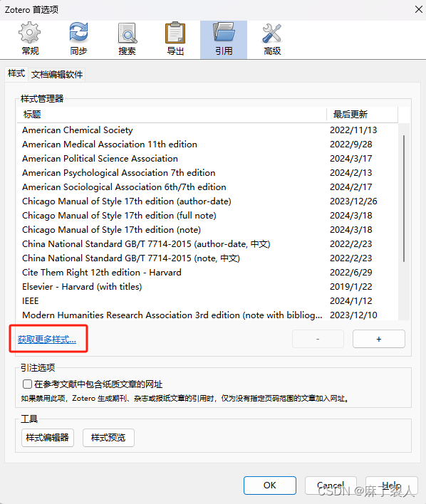Select GB/T 7714-2015 (author-date, 中文) style
The height and width of the screenshot is (504, 426).
207,244
